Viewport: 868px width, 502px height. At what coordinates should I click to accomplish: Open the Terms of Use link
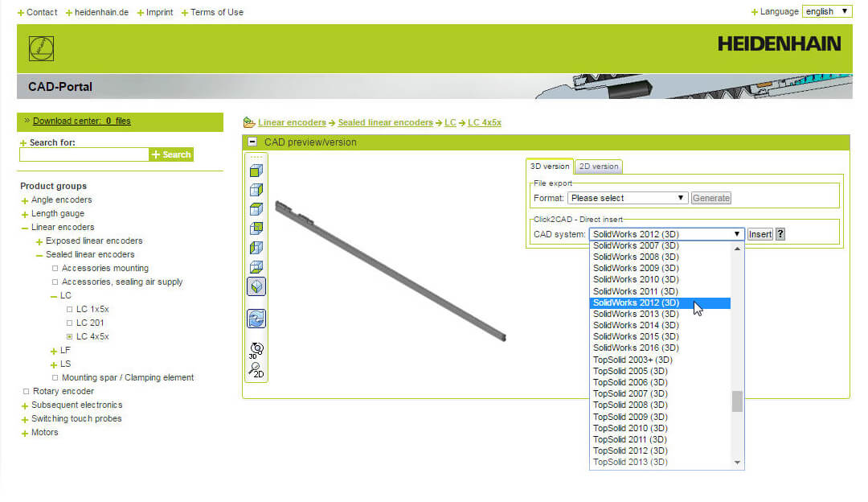(216, 12)
